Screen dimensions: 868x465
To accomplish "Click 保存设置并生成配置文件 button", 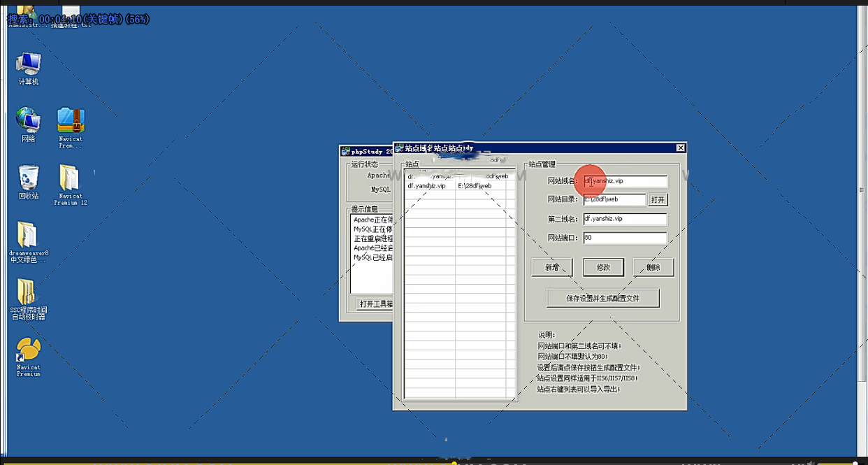I will (602, 299).
